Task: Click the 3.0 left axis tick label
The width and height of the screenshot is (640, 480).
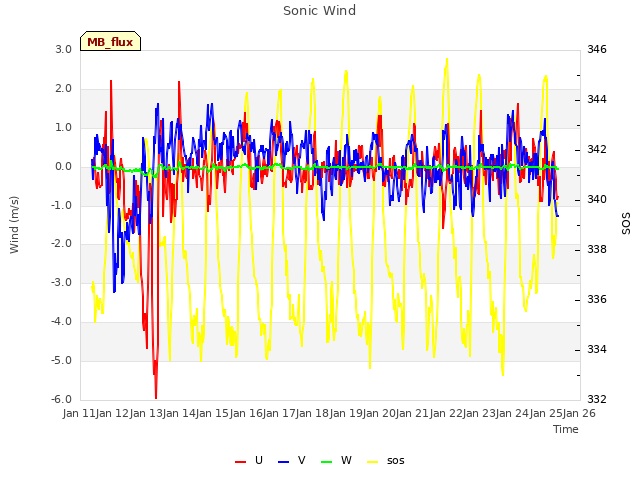Action: coord(63,49)
